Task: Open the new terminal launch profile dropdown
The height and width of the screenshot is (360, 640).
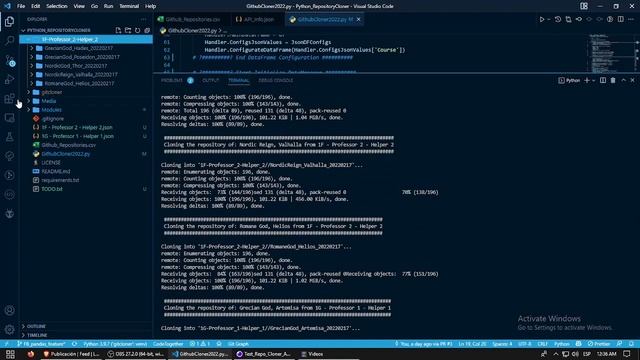Action: (593, 80)
